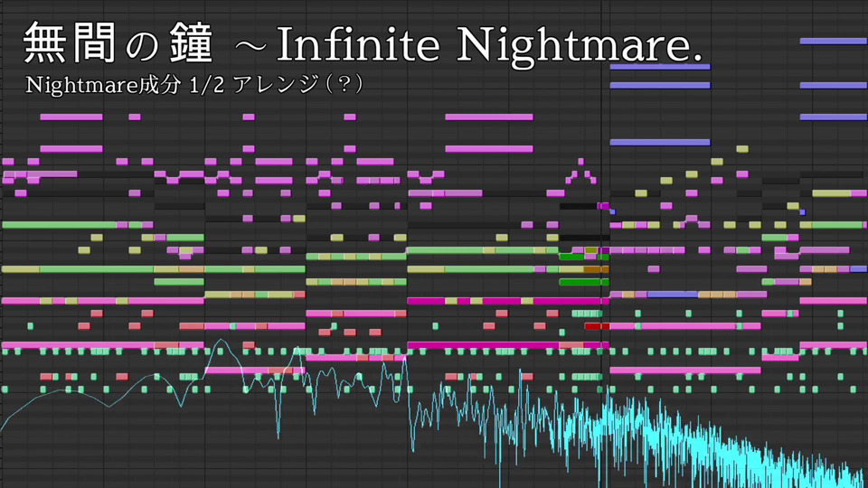
Task: Select the long light-green note bar at the far left
Action: pyautogui.click(x=59, y=225)
